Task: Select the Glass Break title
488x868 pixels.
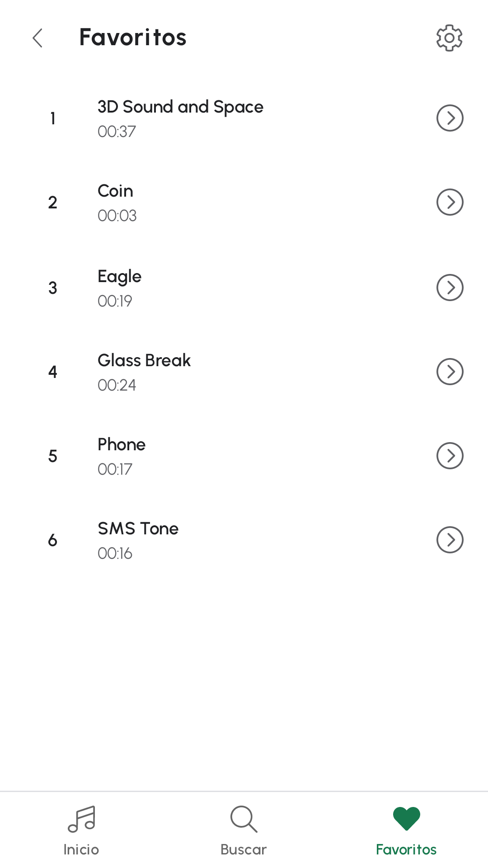Action: tap(144, 361)
